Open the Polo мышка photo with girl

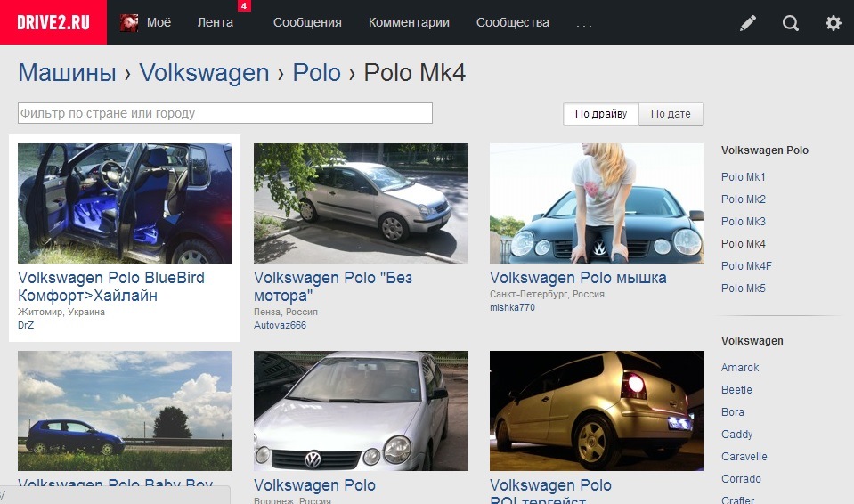[597, 203]
